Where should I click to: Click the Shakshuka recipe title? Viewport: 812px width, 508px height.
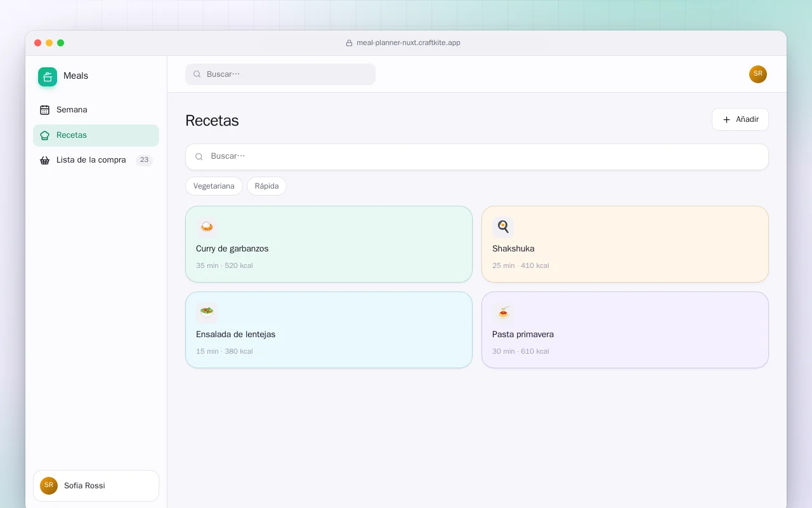tap(513, 249)
